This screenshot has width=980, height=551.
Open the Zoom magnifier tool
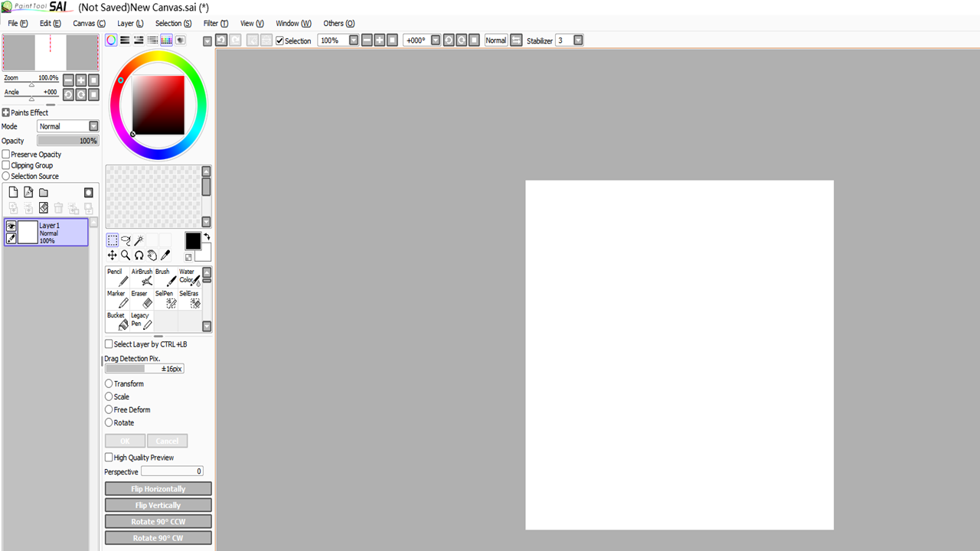[126, 255]
